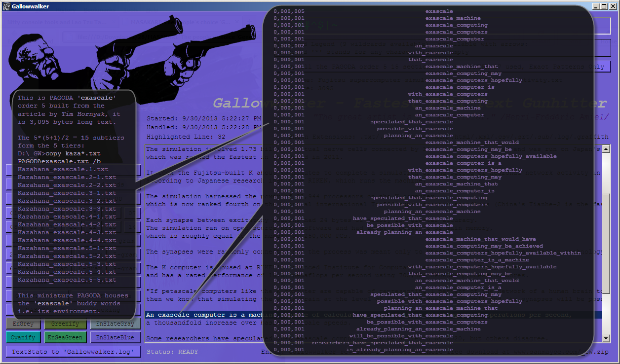The image size is (620, 364).
Task: Apply the Cyanify color scheme
Action: 23,338
